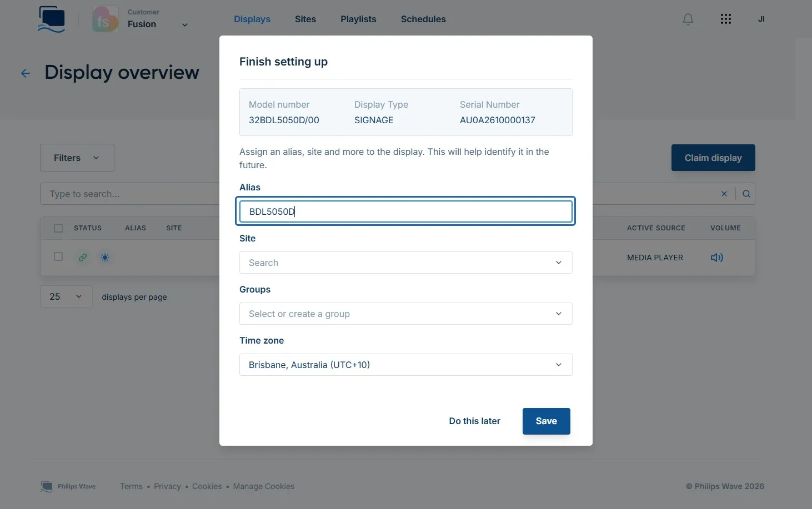Select the serial number AU0A2610000137

(498, 120)
